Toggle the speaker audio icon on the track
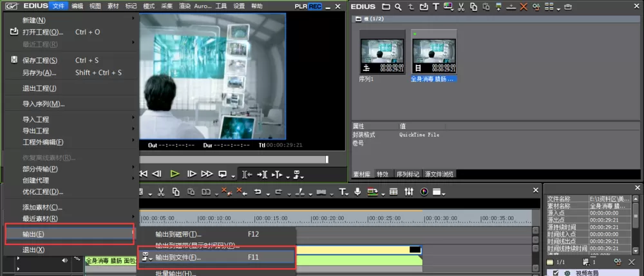The image size is (644, 276). click(x=64, y=260)
